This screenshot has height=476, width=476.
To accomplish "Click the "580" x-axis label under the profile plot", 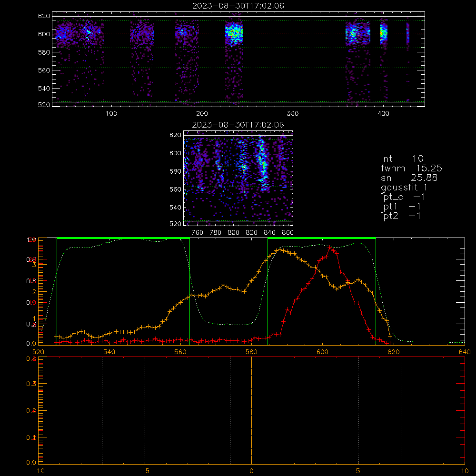I will [251, 352].
